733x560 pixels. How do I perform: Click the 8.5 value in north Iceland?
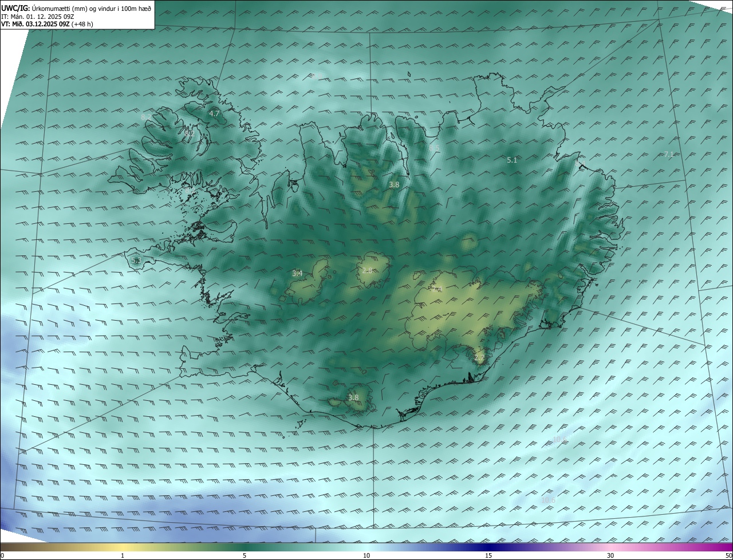[x=435, y=148]
